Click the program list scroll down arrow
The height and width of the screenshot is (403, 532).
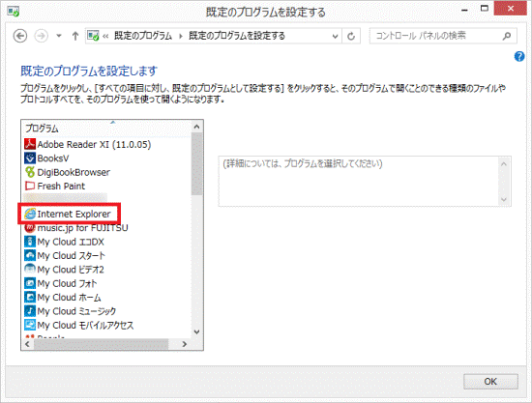pos(196,331)
